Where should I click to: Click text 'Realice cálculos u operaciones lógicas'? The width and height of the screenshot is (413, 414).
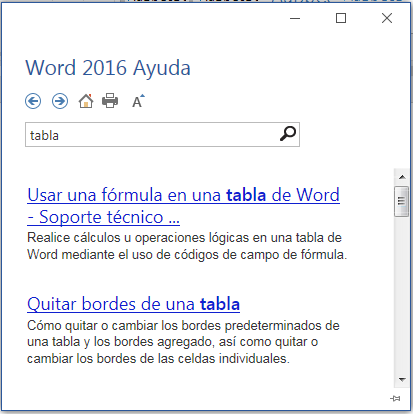pos(138,238)
